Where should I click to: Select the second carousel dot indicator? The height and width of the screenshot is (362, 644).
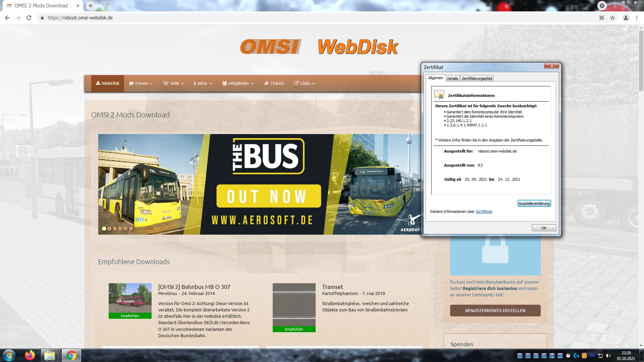[x=109, y=229]
